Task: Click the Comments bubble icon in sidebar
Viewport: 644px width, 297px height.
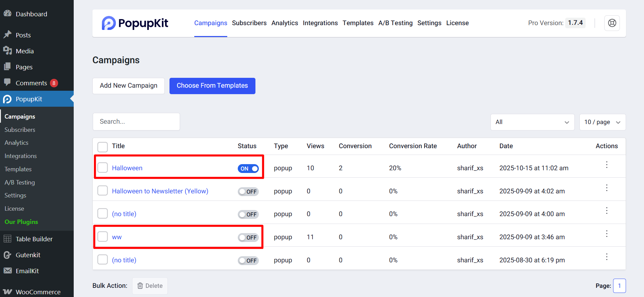Action: tap(7, 83)
